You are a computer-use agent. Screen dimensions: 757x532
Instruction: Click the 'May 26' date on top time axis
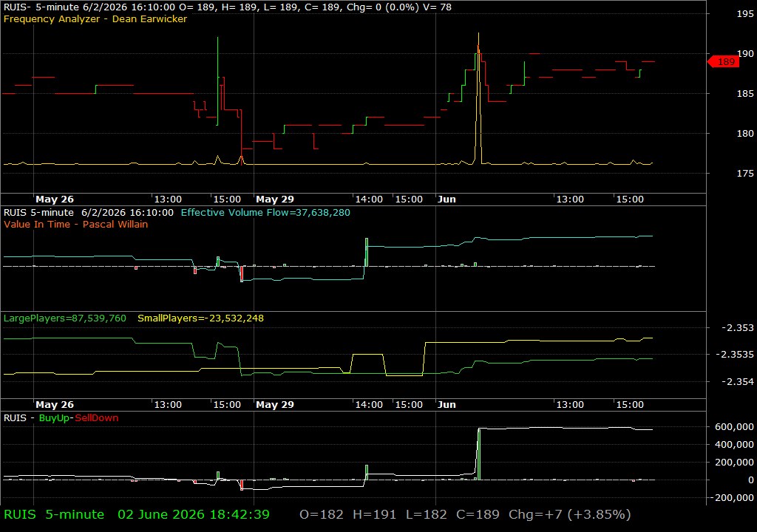55,199
